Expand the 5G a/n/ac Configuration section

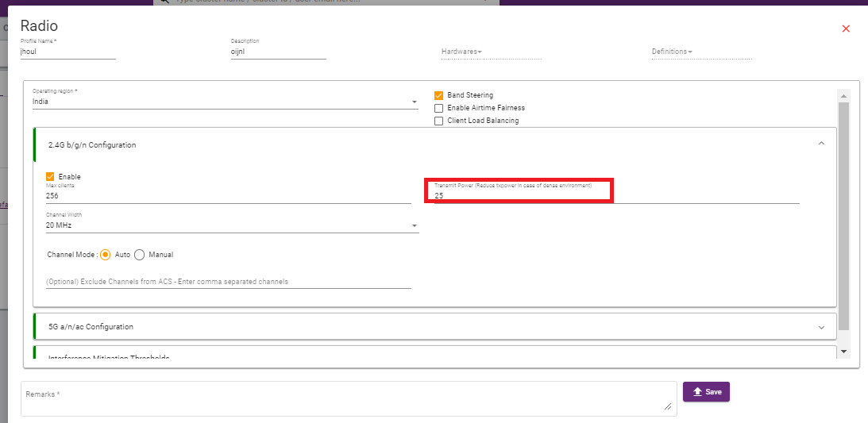click(821, 326)
